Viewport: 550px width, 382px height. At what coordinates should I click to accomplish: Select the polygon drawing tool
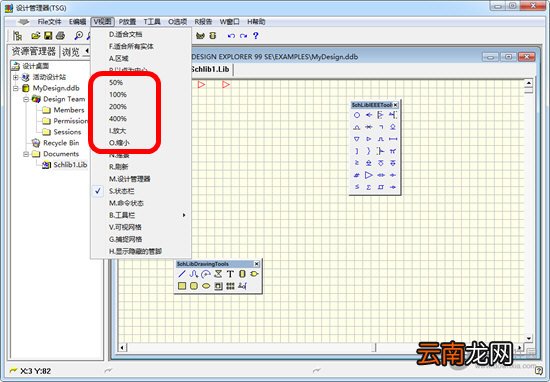tap(218, 274)
